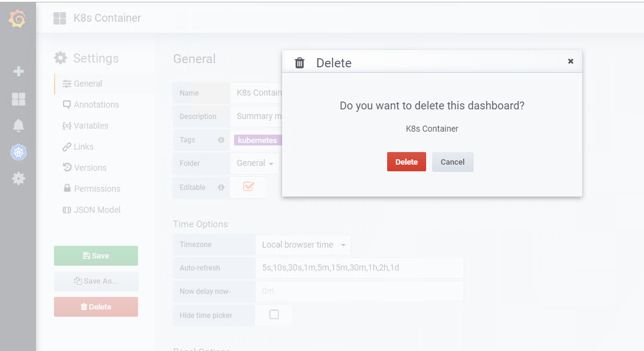This screenshot has height=351, width=644.
Task: Open the Kubernetes wheel plugin icon
Action: (x=19, y=152)
